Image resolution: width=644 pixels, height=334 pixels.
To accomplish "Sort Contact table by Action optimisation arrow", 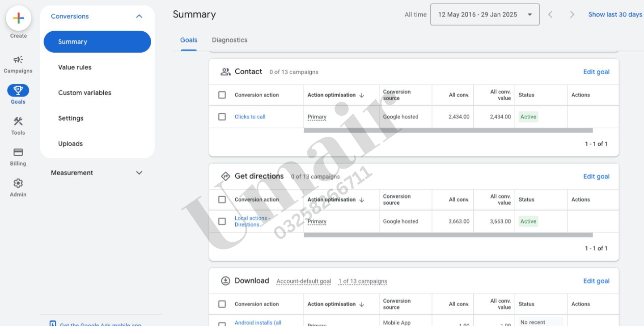I will 362,95.
